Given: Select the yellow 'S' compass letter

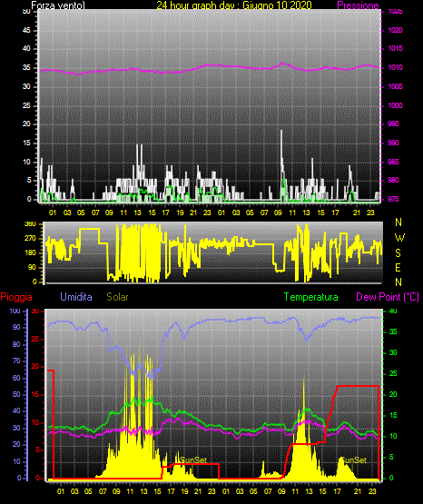Looking at the screenshot, I should [398, 253].
